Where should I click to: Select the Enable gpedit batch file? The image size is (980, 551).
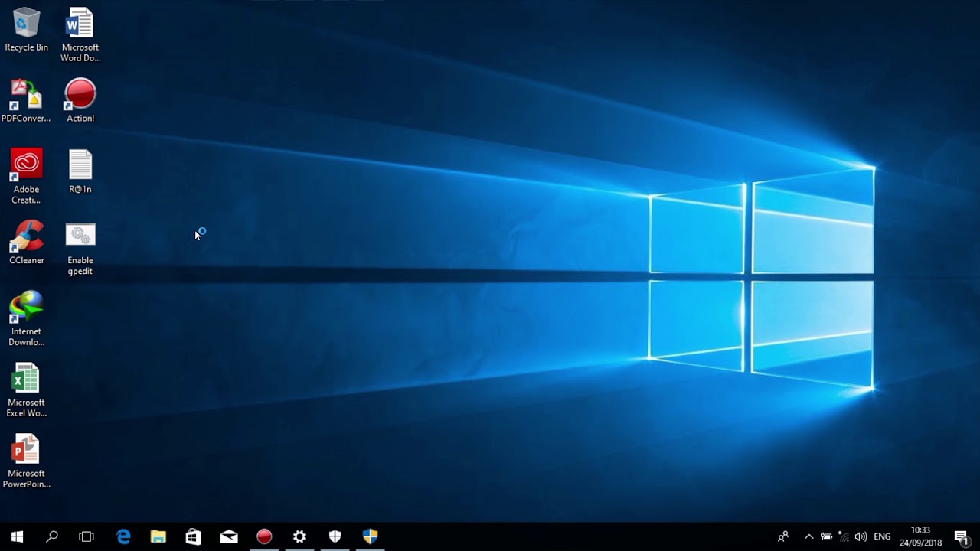click(x=80, y=249)
